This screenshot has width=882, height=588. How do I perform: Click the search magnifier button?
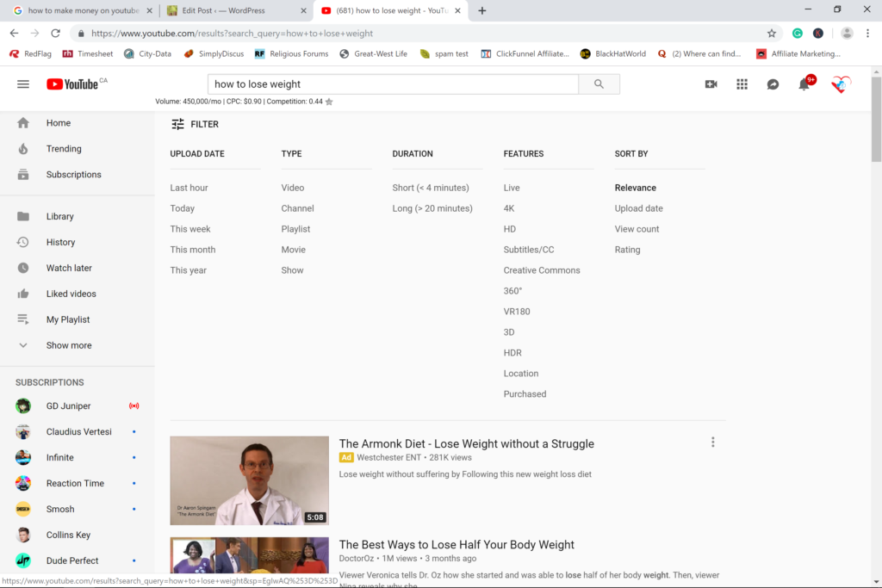[599, 84]
